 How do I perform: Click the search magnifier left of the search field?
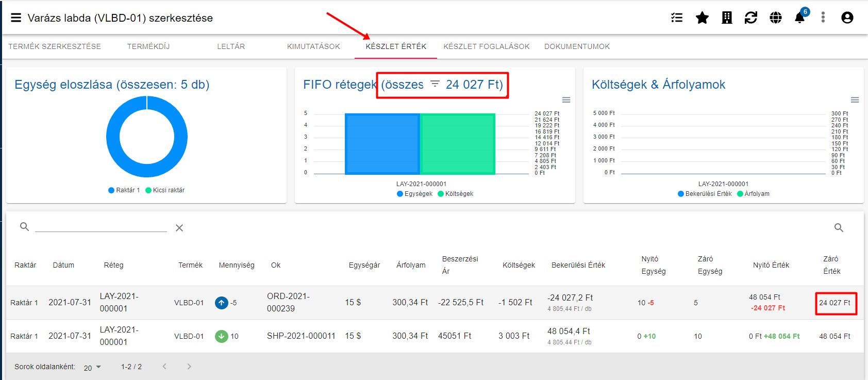(x=24, y=227)
